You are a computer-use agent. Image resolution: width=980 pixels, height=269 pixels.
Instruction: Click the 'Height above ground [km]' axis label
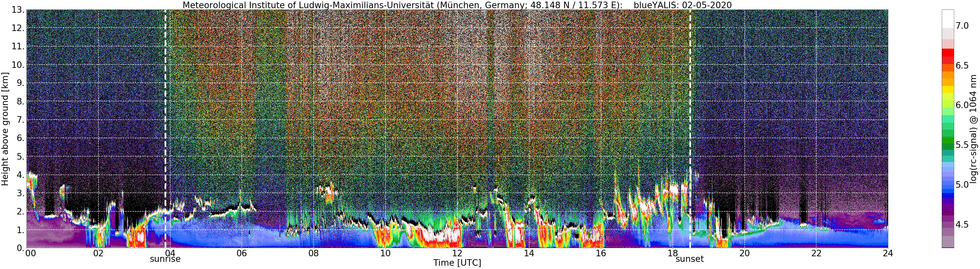(x=5, y=129)
